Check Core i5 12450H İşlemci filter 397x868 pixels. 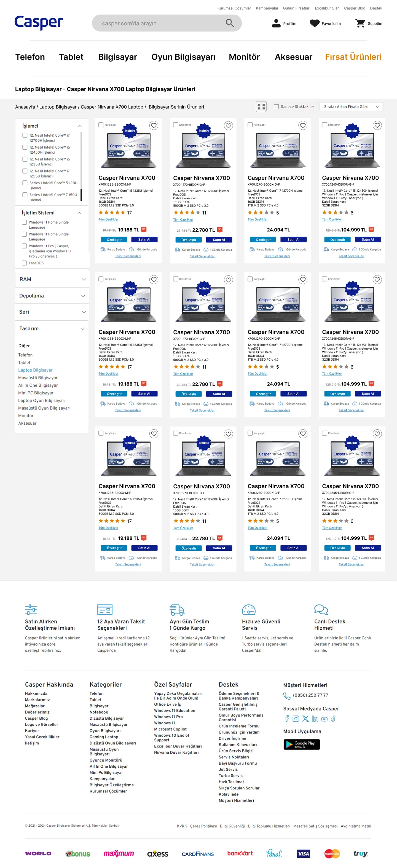tap(25, 147)
